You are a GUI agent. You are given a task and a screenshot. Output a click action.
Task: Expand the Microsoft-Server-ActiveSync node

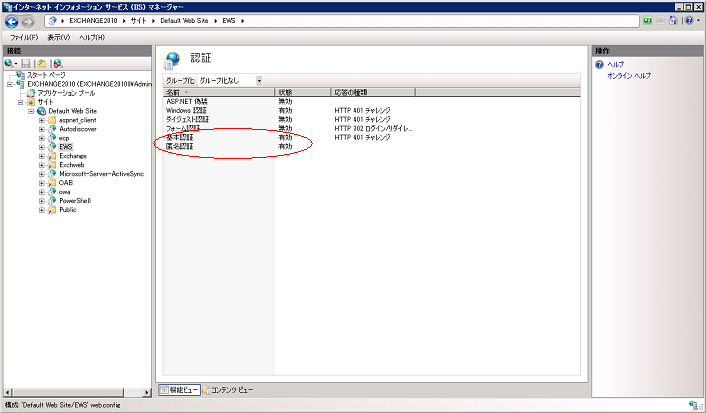tap(42, 174)
